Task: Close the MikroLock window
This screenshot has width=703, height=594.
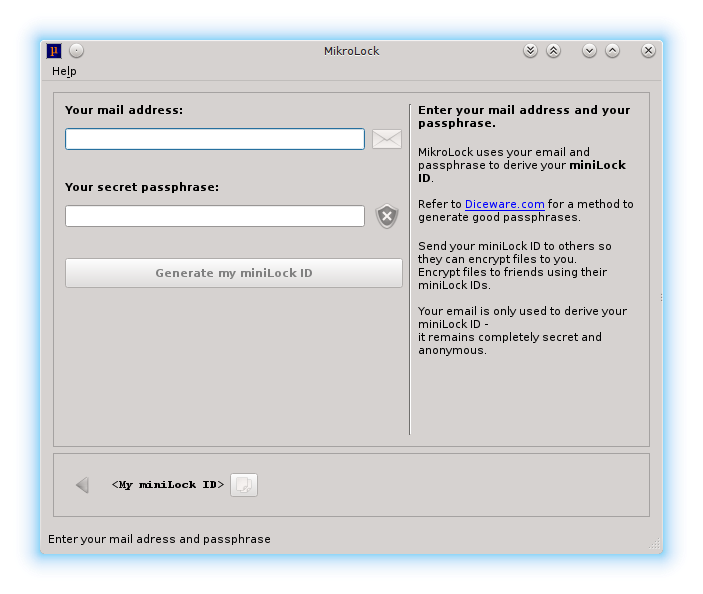Action: (x=648, y=51)
